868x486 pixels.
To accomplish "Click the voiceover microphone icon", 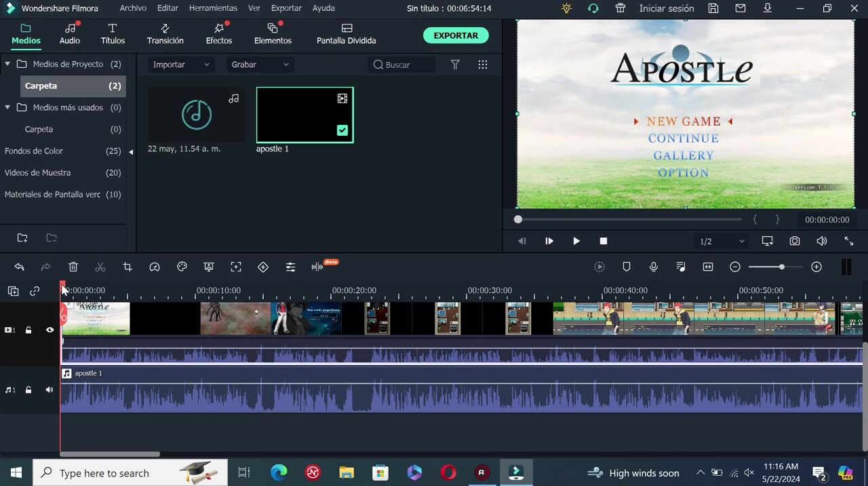I will [x=654, y=267].
